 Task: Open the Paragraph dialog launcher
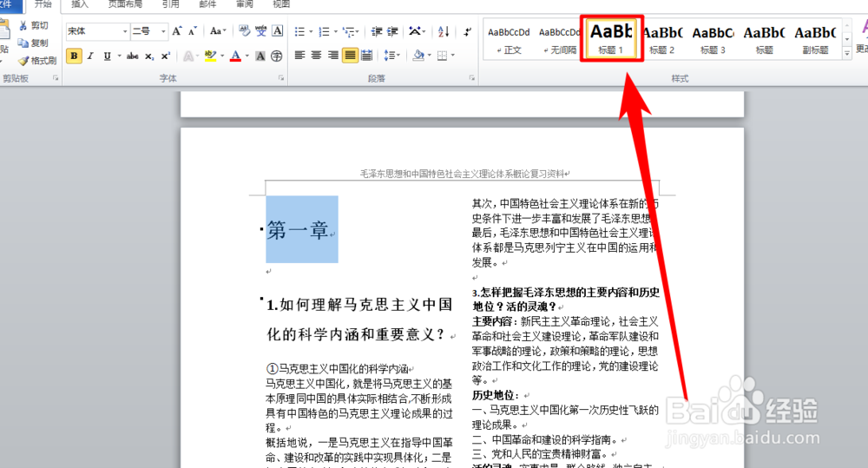pos(471,79)
